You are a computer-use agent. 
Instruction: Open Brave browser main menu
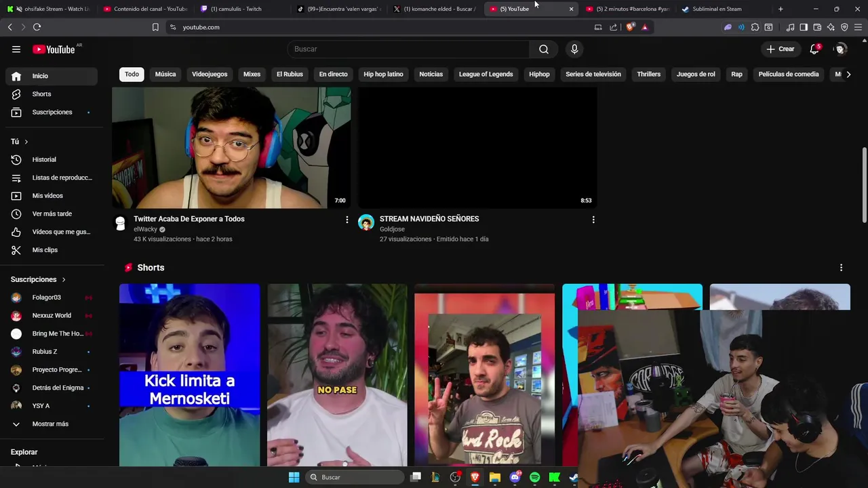pyautogui.click(x=858, y=27)
